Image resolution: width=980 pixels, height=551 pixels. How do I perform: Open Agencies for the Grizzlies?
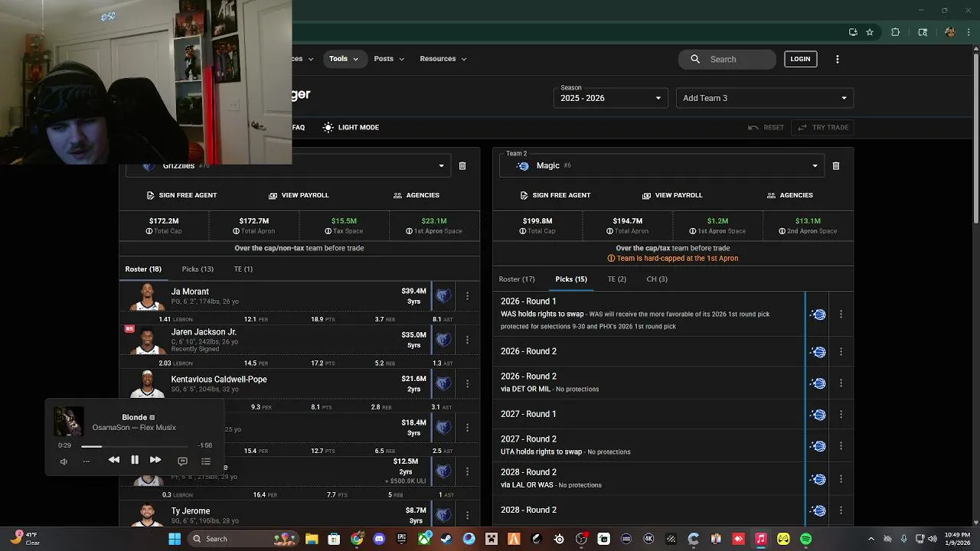[x=416, y=195]
